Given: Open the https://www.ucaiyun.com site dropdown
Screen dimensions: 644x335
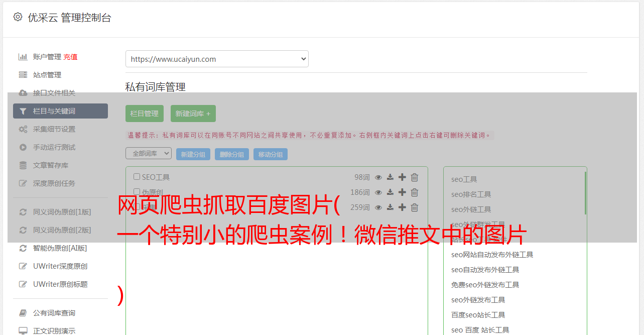Looking at the screenshot, I should (217, 59).
